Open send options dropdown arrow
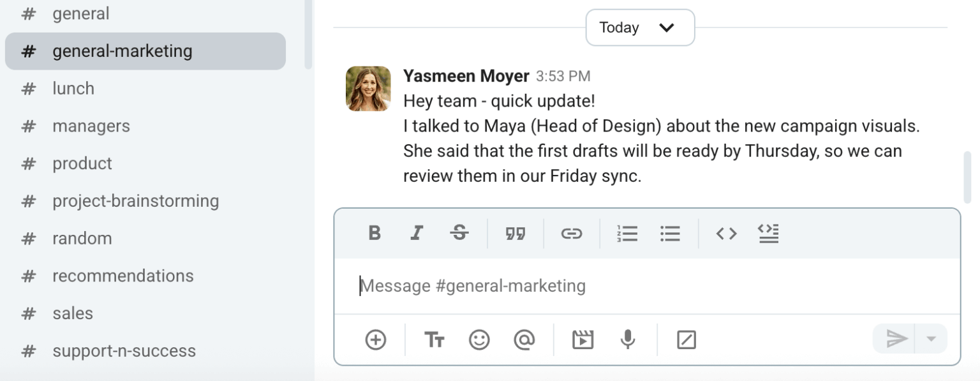 click(931, 339)
